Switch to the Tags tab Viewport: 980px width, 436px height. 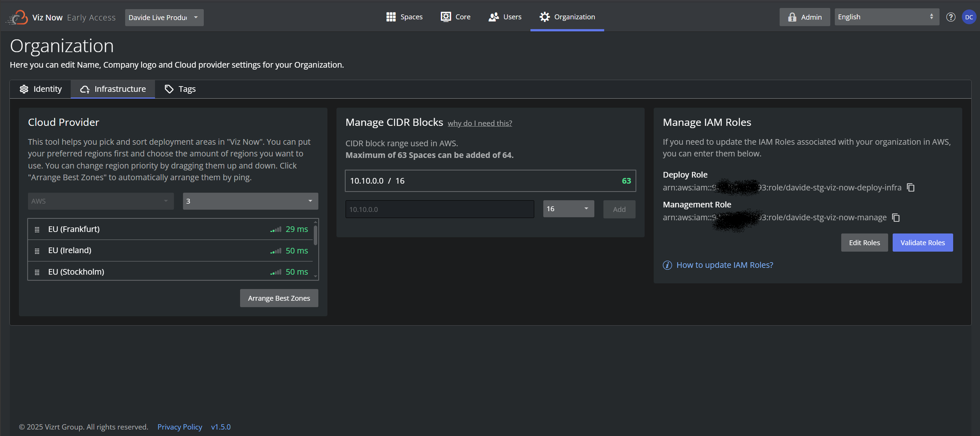[180, 89]
